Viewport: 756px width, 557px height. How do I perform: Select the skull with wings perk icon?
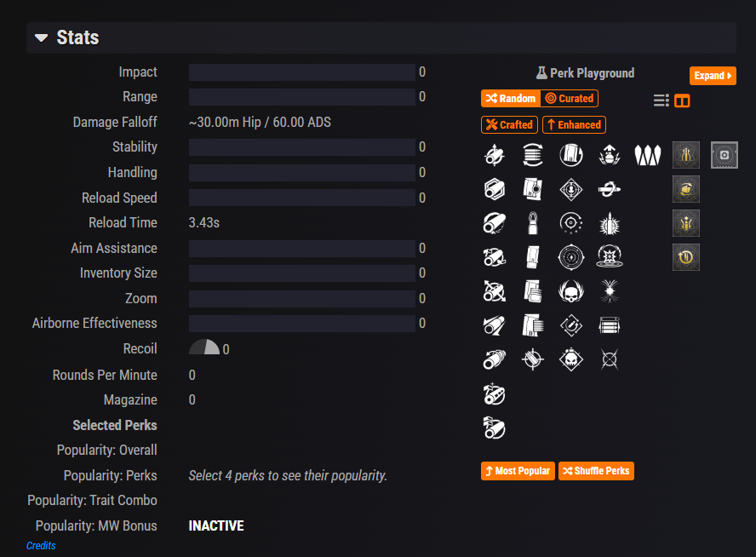570,290
